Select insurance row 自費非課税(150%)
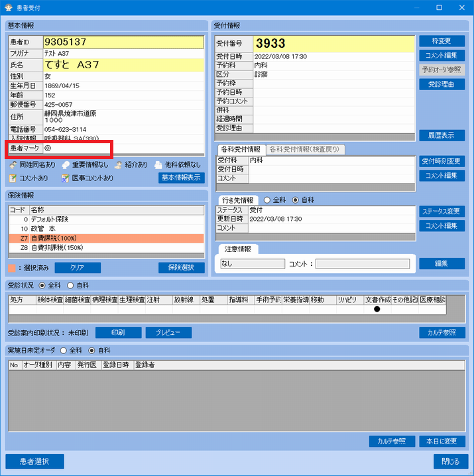The width and height of the screenshot is (474, 476). pos(106,248)
